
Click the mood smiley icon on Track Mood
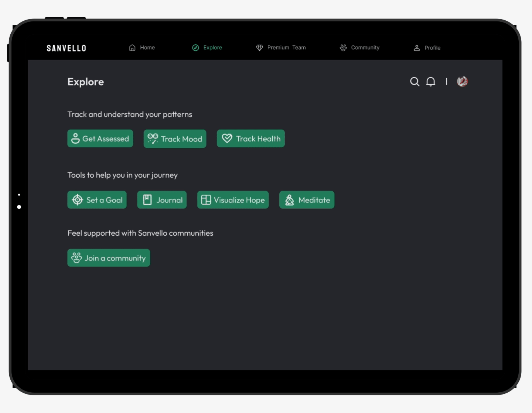coord(153,139)
